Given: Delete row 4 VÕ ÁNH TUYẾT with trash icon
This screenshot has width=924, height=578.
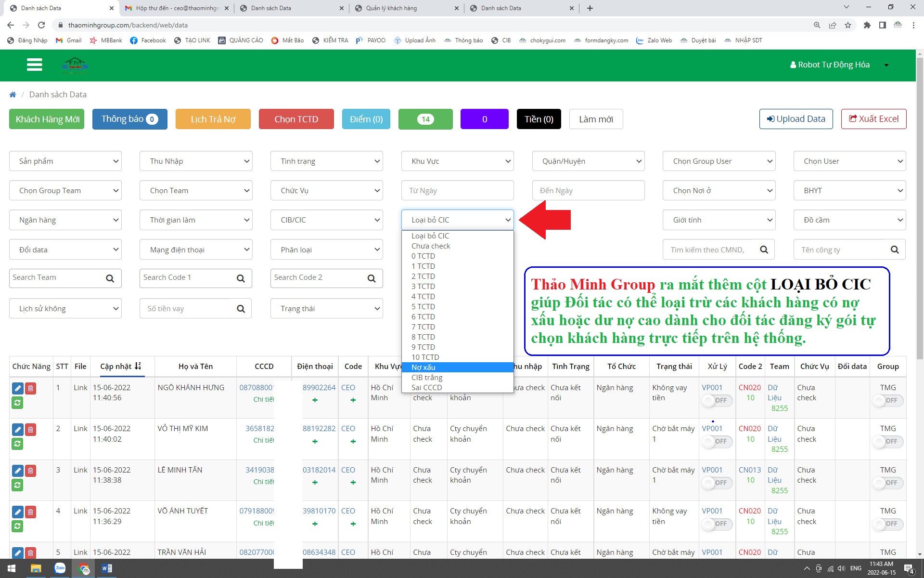Looking at the screenshot, I should tap(30, 512).
